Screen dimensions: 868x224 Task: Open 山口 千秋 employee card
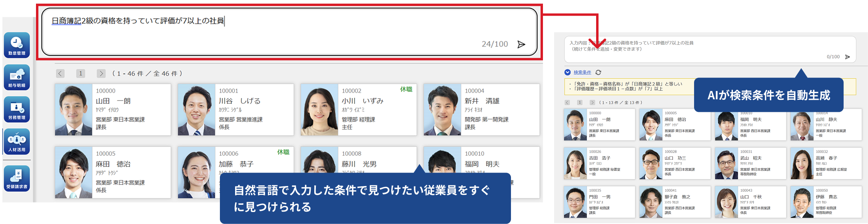point(750,202)
